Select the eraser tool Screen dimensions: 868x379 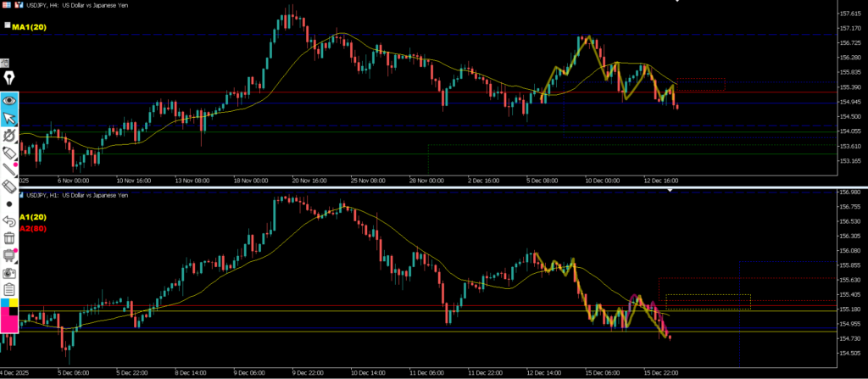click(x=9, y=187)
